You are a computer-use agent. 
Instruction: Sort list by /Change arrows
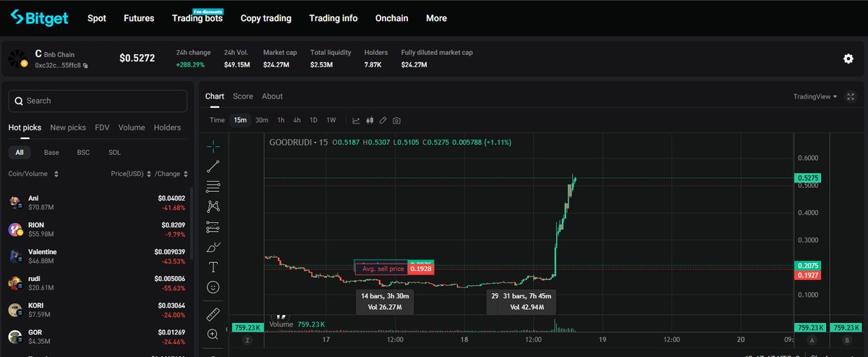pyautogui.click(x=186, y=174)
